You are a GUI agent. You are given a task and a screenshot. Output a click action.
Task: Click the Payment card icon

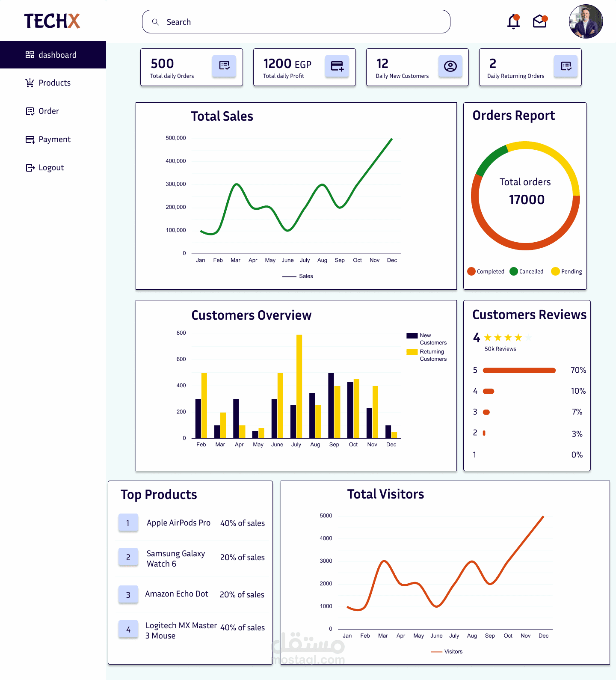30,140
